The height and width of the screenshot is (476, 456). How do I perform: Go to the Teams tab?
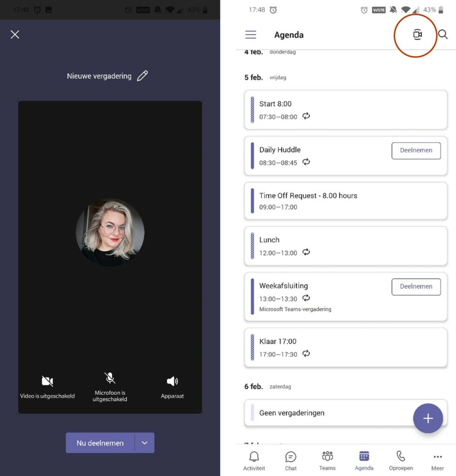[327, 461]
